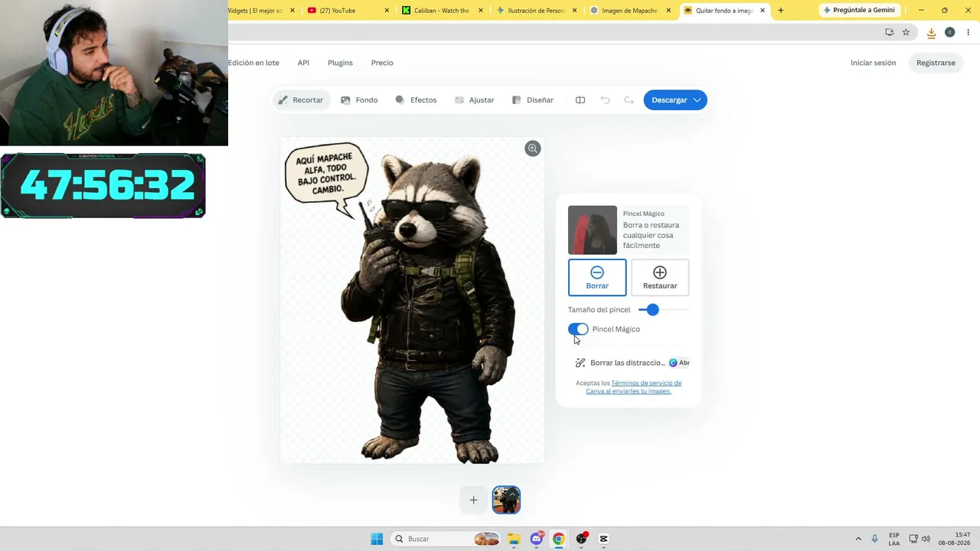
Task: Click the microphone tray icon
Action: click(874, 539)
